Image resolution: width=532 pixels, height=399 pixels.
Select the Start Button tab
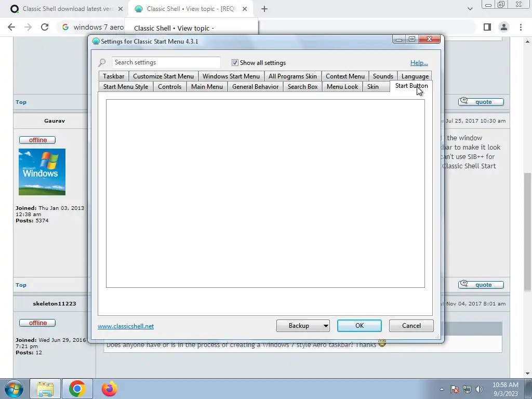click(411, 86)
